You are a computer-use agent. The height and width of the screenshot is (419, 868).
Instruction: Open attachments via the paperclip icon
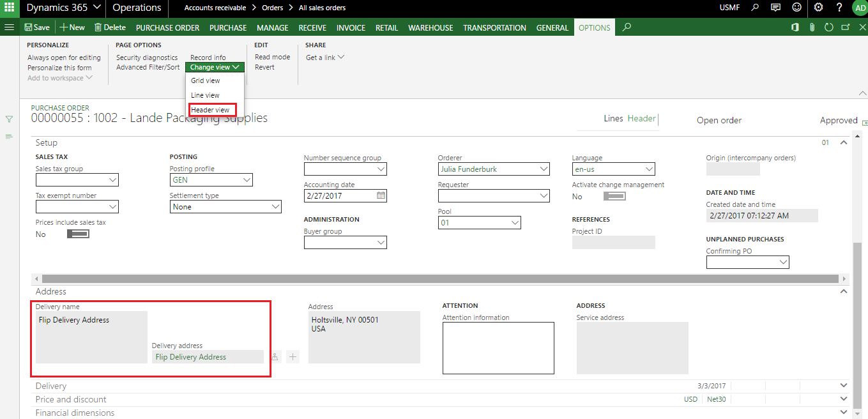pyautogui.click(x=812, y=27)
